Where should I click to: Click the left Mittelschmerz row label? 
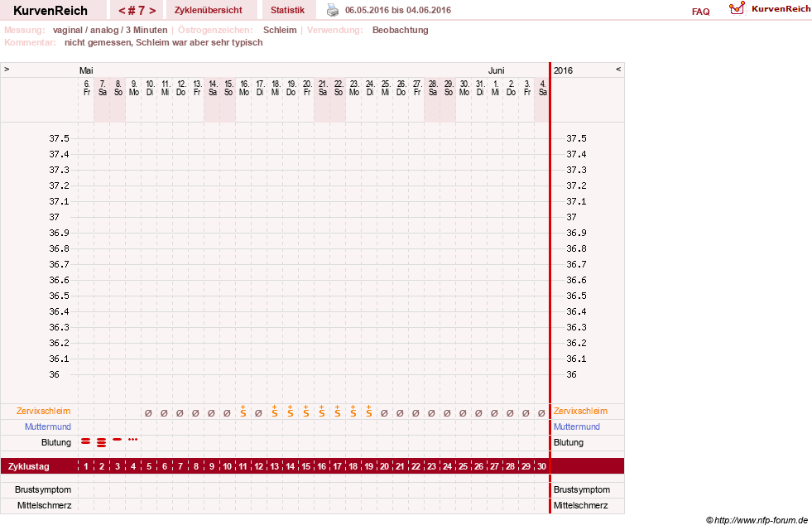44,505
